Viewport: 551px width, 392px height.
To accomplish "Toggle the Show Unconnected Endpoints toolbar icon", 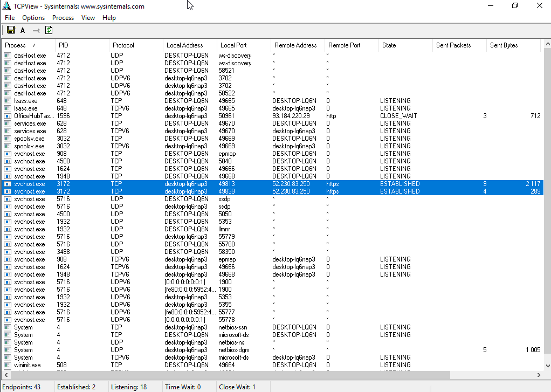I will point(36,31).
